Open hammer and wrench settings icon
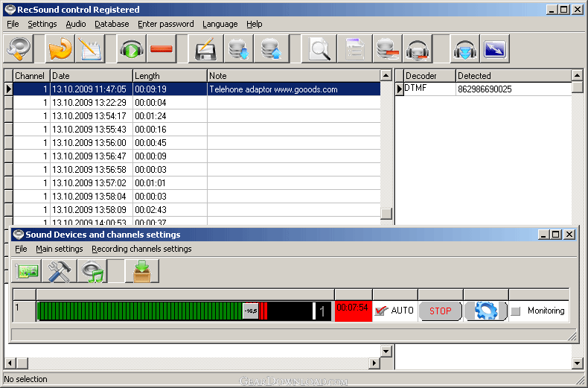This screenshot has width=588, height=388. 60,270
